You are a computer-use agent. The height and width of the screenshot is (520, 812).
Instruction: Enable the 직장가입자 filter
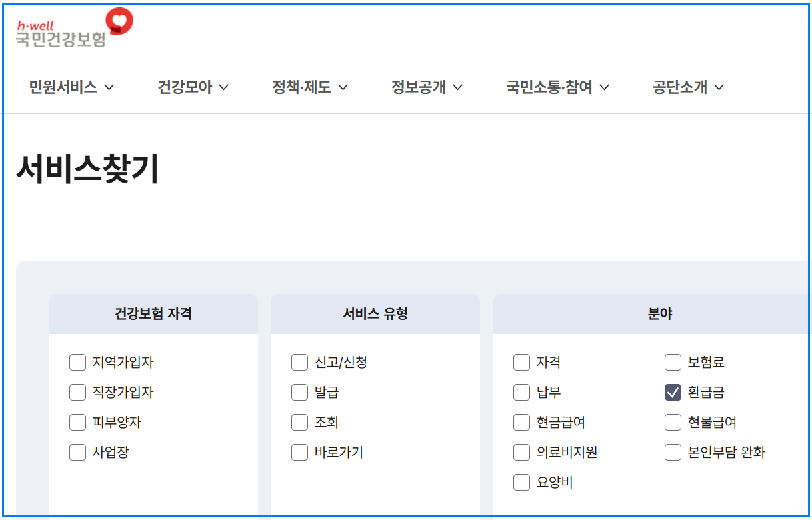click(x=77, y=392)
